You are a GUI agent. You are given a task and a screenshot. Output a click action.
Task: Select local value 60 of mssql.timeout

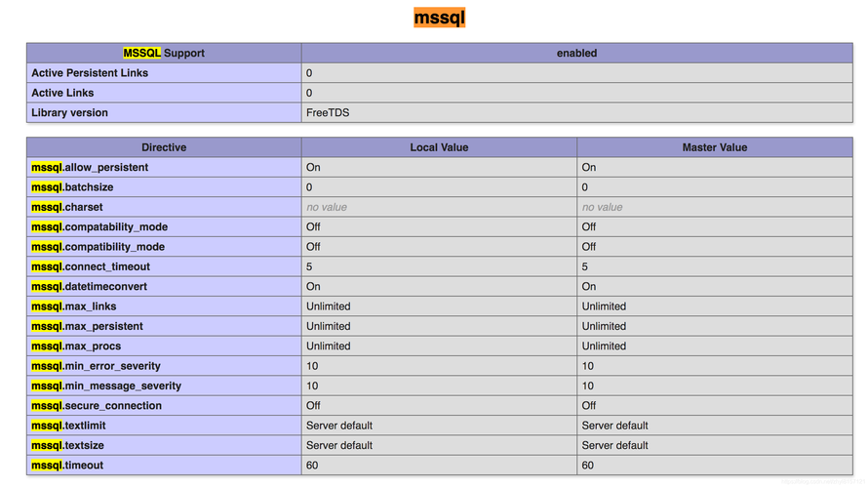tap(312, 466)
